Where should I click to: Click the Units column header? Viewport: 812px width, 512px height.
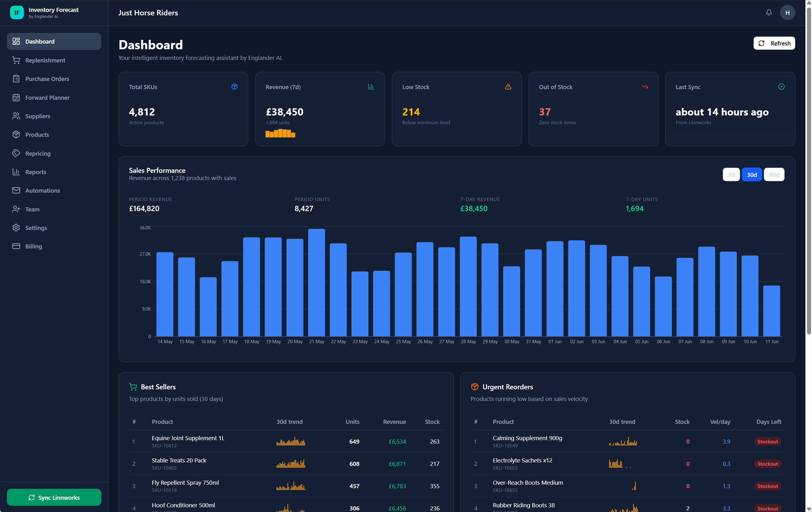(352, 422)
